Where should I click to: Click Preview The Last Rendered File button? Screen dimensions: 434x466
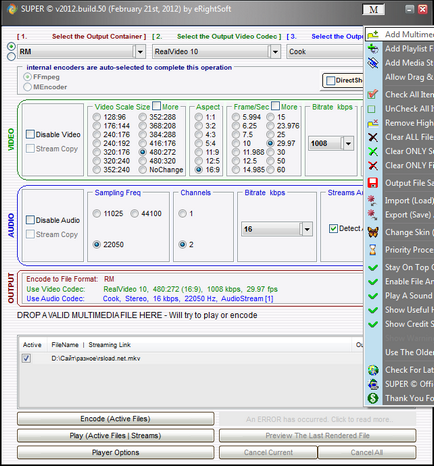317,436
